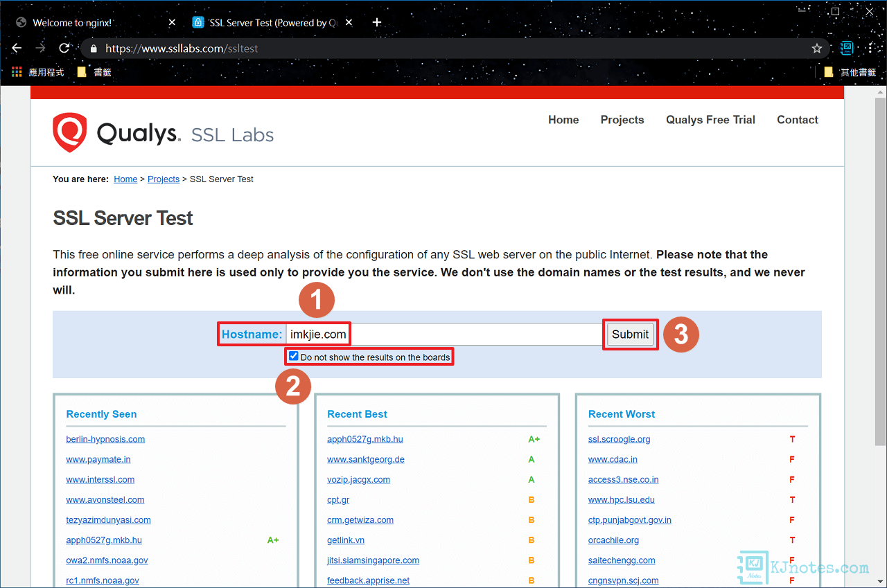Click the Submit button
This screenshot has height=588, width=887.
click(630, 334)
